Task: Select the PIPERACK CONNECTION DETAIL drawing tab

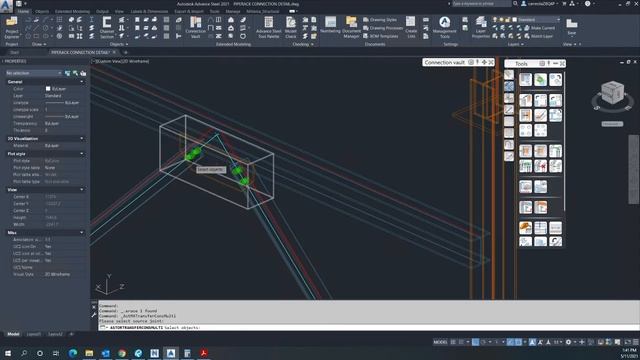Action: pos(80,52)
